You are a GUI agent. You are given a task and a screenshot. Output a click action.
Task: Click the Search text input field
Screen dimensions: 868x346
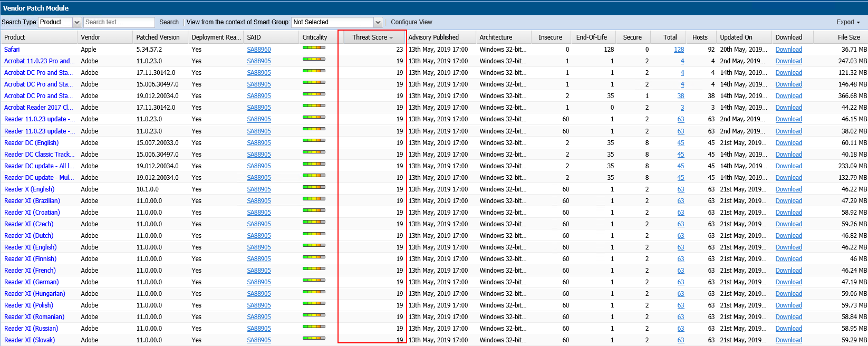[x=119, y=22]
